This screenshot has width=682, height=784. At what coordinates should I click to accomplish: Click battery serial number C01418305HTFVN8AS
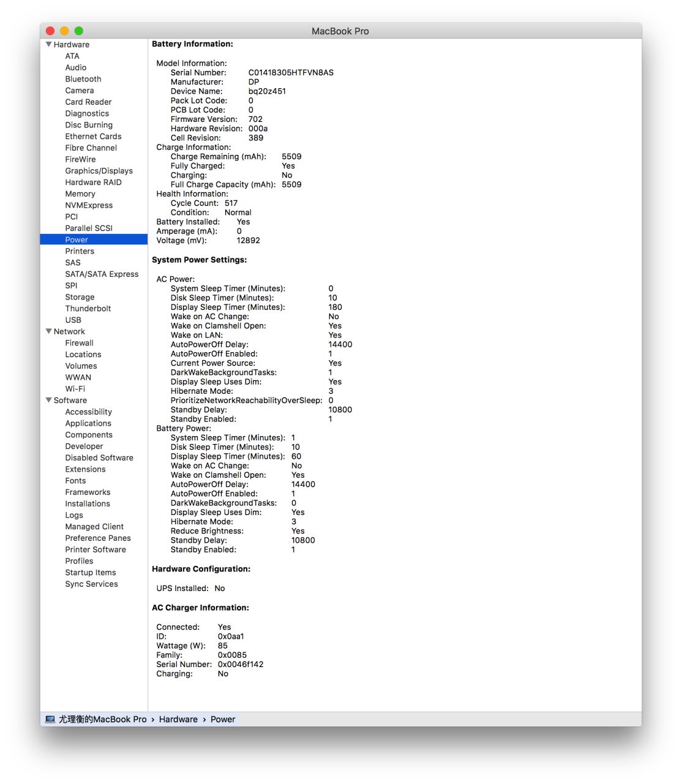291,72
